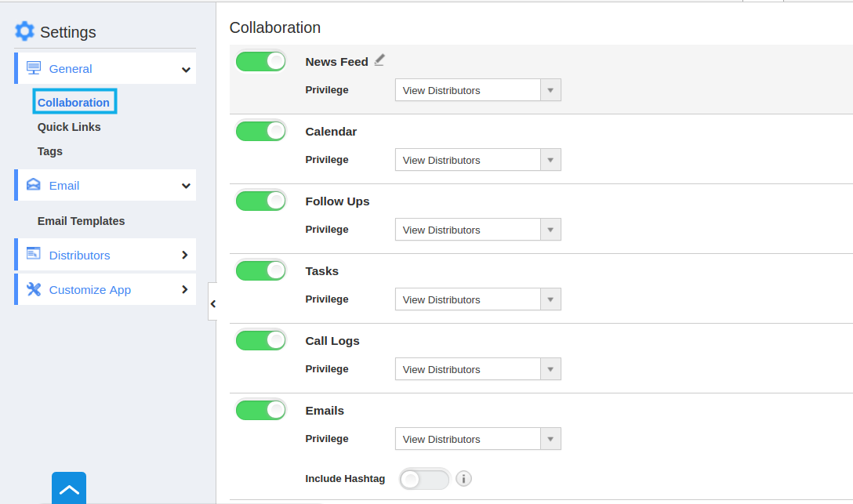Open the Call Logs Privilege dropdown
This screenshot has height=504, width=853.
pos(477,369)
